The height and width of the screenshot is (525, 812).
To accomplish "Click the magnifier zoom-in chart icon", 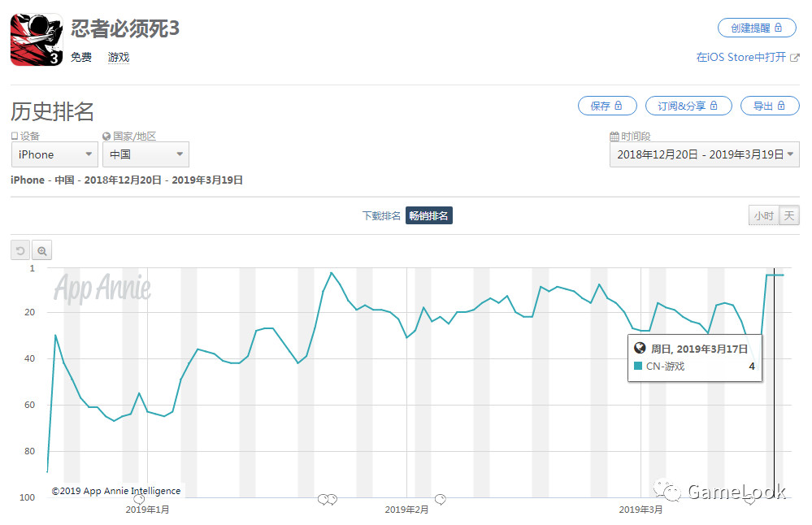I will click(42, 251).
